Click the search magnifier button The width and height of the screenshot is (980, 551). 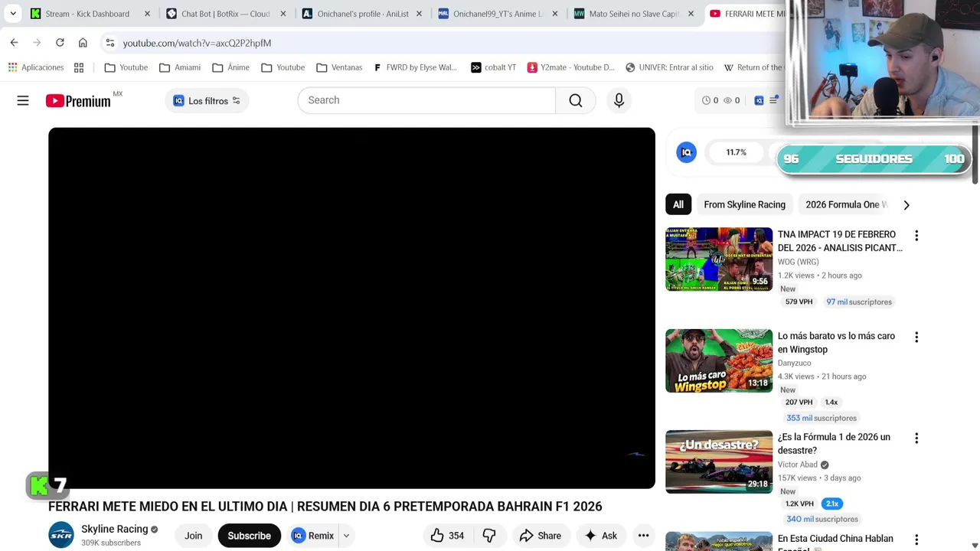coord(576,100)
